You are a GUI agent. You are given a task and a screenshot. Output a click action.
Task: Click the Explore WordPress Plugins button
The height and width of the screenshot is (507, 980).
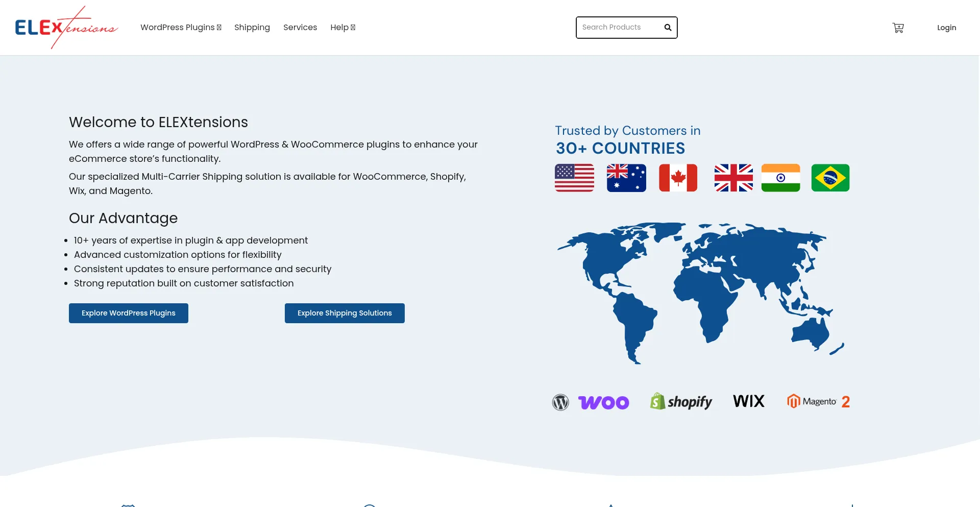[x=129, y=313]
